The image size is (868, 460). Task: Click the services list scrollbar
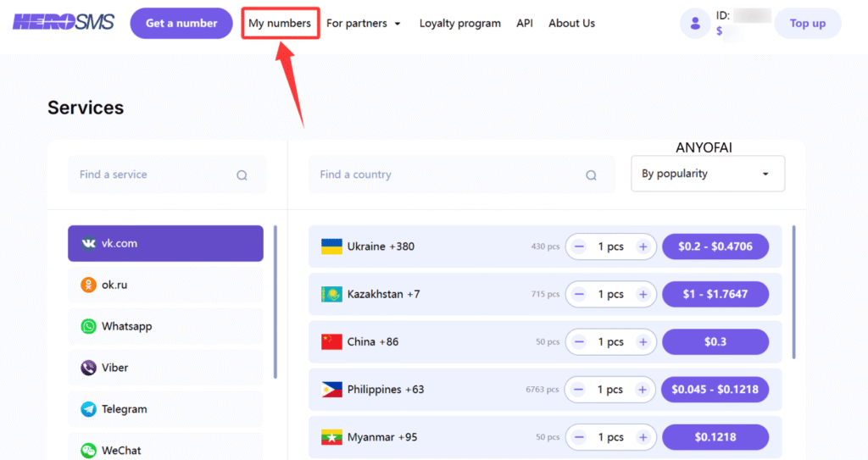[x=275, y=302]
